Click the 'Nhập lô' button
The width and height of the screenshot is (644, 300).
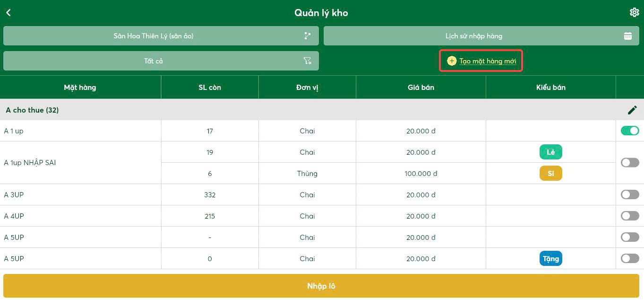tap(321, 286)
